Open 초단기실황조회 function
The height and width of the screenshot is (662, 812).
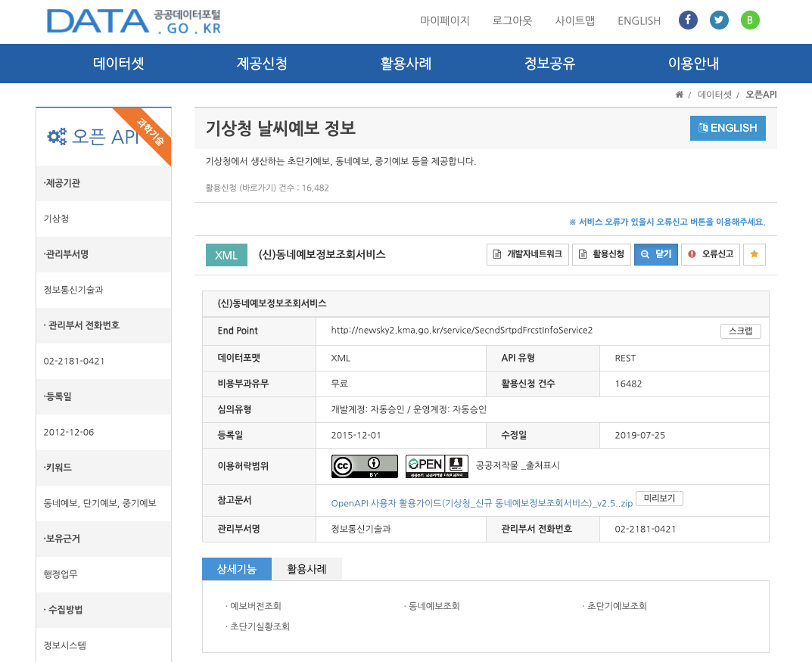[260, 626]
